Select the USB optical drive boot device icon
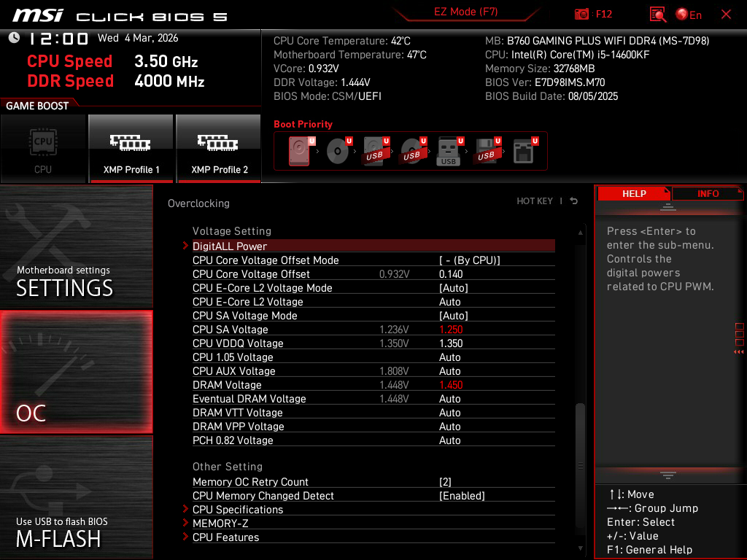 (414, 151)
